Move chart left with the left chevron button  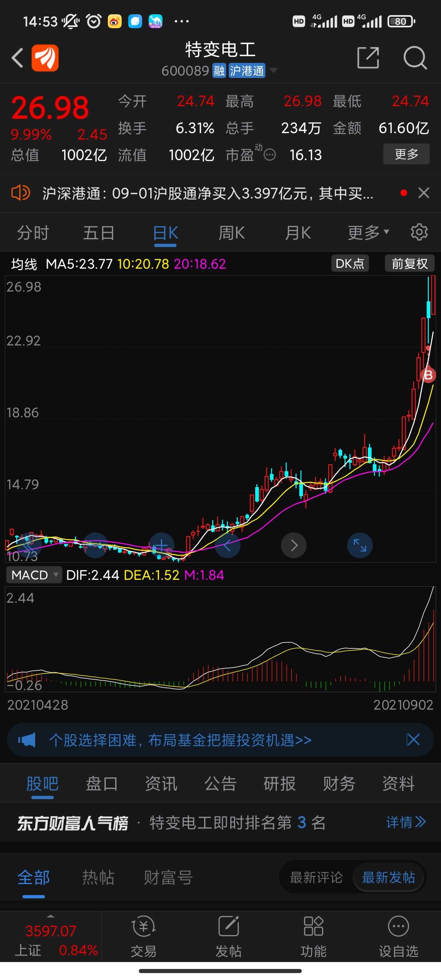[x=227, y=545]
